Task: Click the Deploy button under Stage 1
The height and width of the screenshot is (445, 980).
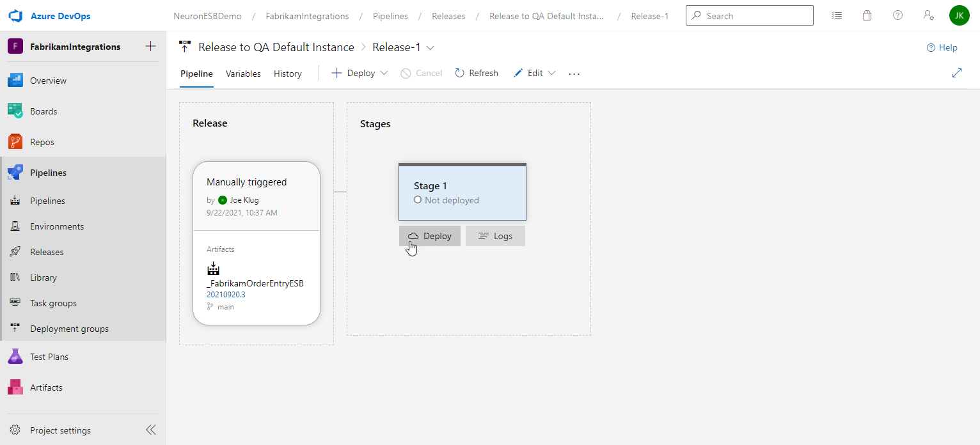Action: tap(430, 236)
